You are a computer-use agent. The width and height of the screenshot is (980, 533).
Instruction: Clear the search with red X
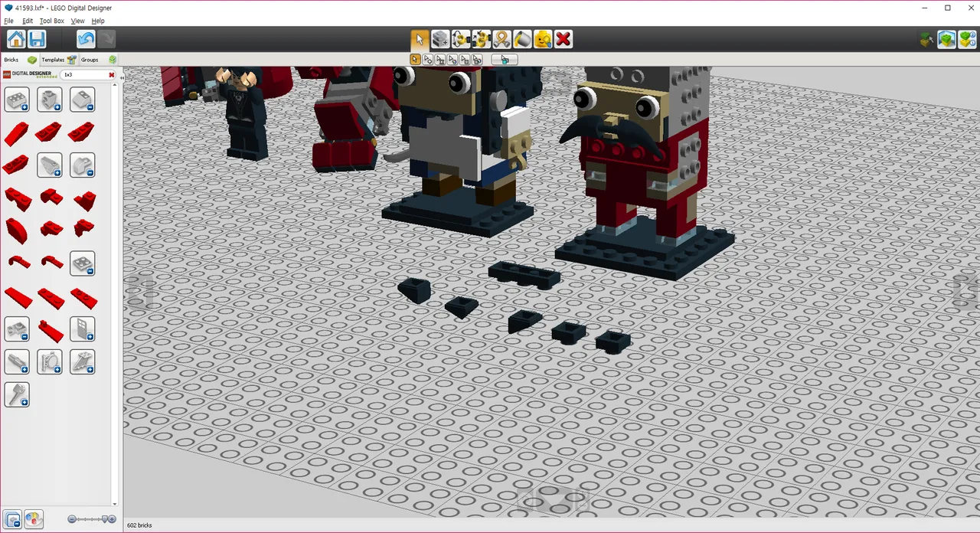(x=112, y=75)
